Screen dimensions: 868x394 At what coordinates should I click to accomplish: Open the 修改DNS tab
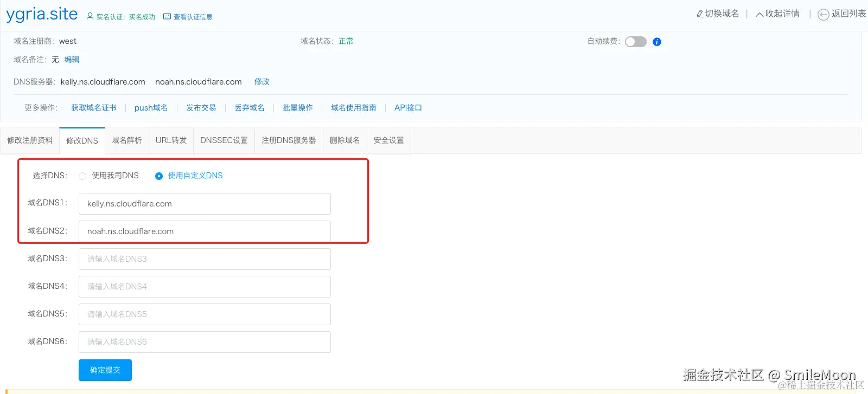[x=82, y=140]
